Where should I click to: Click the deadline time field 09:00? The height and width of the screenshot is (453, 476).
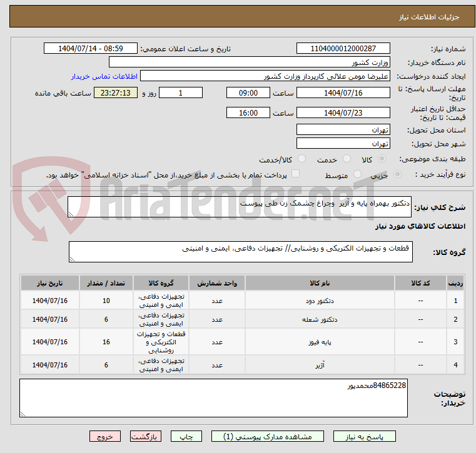point(248,92)
